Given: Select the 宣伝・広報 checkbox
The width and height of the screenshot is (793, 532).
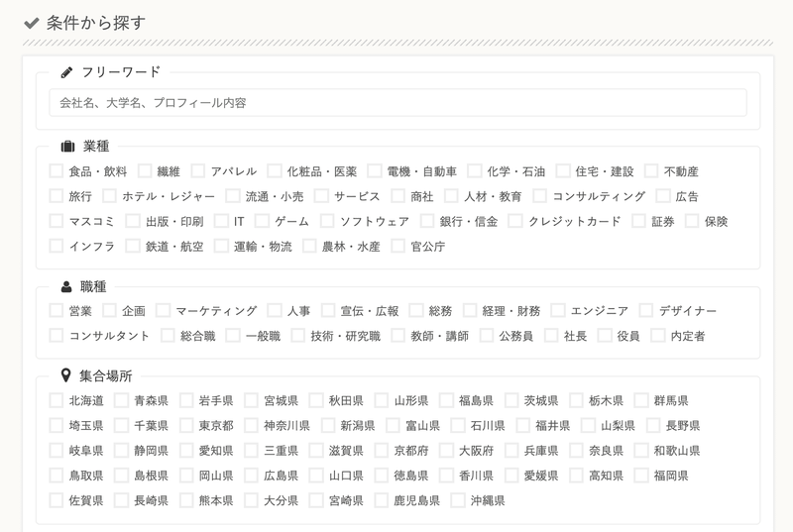Looking at the screenshot, I should [x=328, y=310].
